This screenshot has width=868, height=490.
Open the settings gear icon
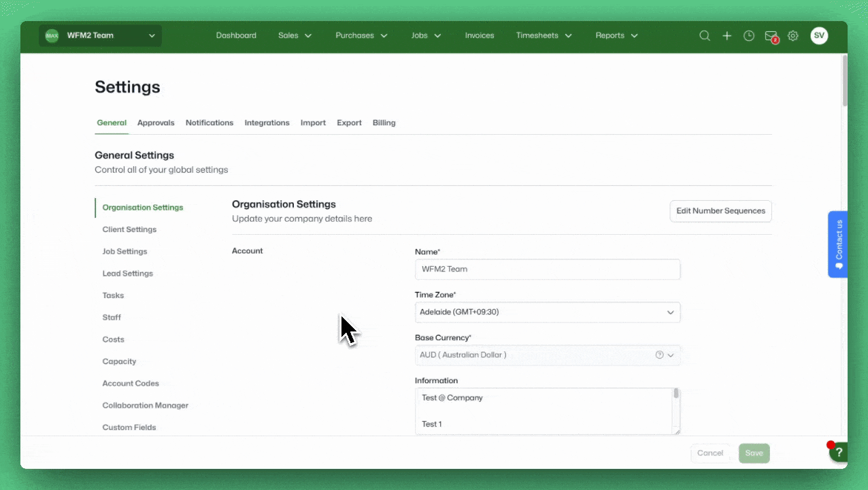pyautogui.click(x=792, y=35)
